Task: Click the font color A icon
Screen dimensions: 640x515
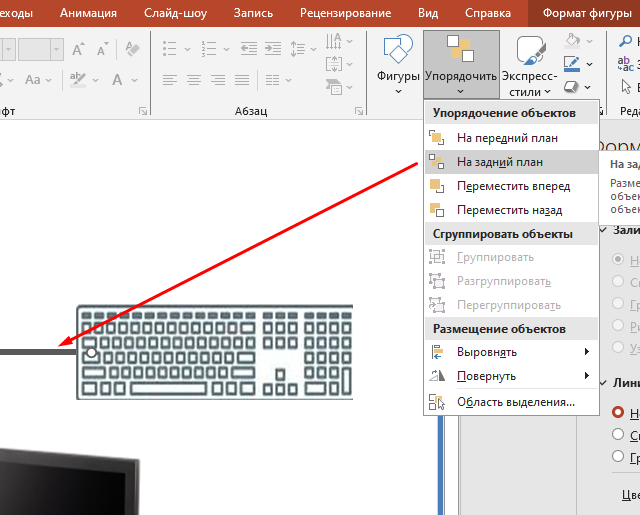Action: coord(117,80)
